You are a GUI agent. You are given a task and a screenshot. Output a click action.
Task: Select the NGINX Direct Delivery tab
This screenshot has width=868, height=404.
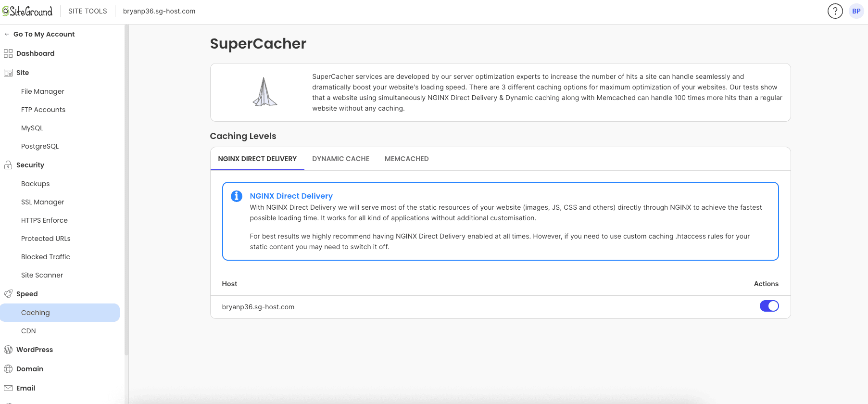click(x=257, y=159)
